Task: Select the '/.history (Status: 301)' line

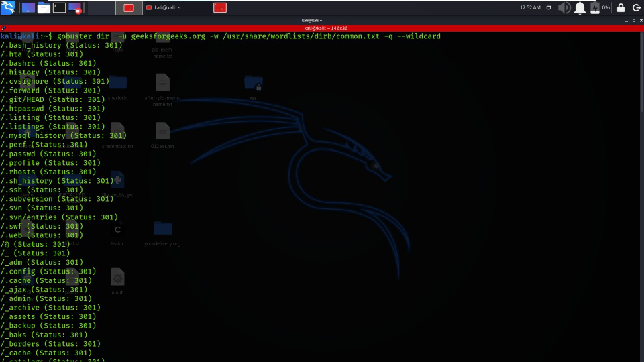Action: tap(50, 72)
